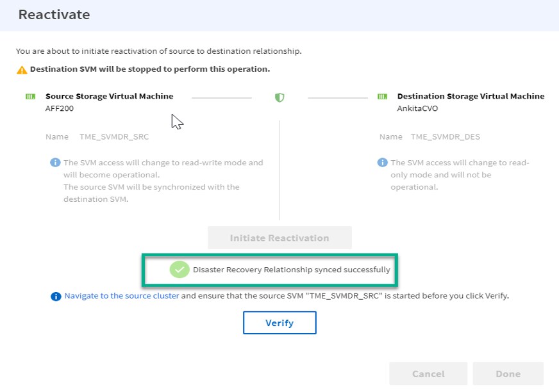Screen dimensions: 559x392
Task: Click the AnkitaCVO destination cluster name
Action: 417,108
